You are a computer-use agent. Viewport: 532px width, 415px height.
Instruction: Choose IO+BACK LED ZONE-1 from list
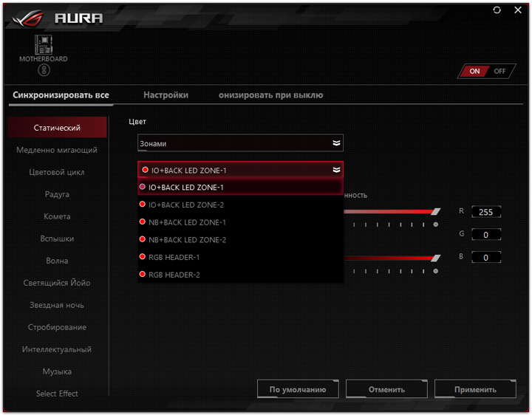[x=240, y=187]
